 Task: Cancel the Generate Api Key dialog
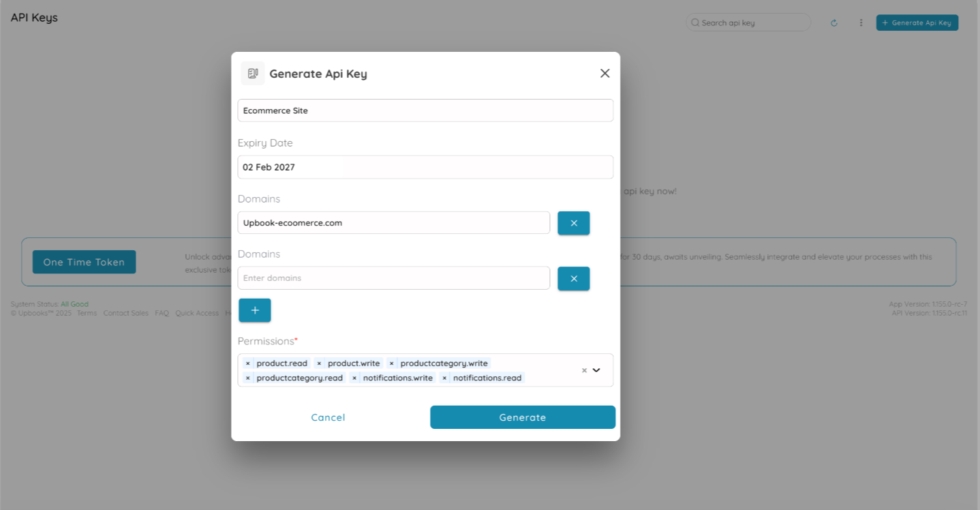(328, 417)
